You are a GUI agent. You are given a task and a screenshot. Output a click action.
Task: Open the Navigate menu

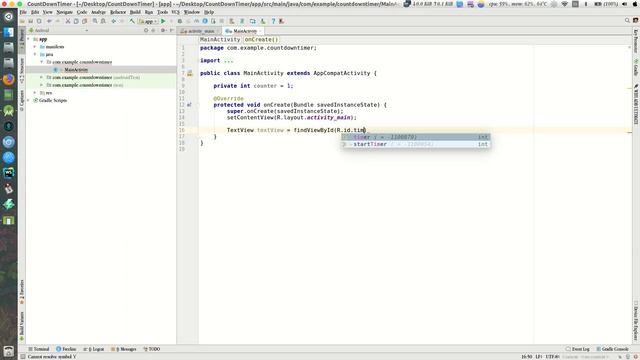coord(64,12)
